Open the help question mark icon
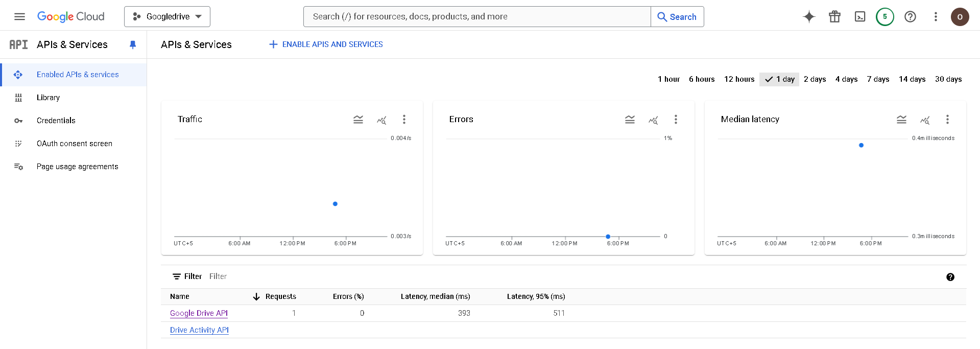The width and height of the screenshot is (980, 349). coord(910,17)
